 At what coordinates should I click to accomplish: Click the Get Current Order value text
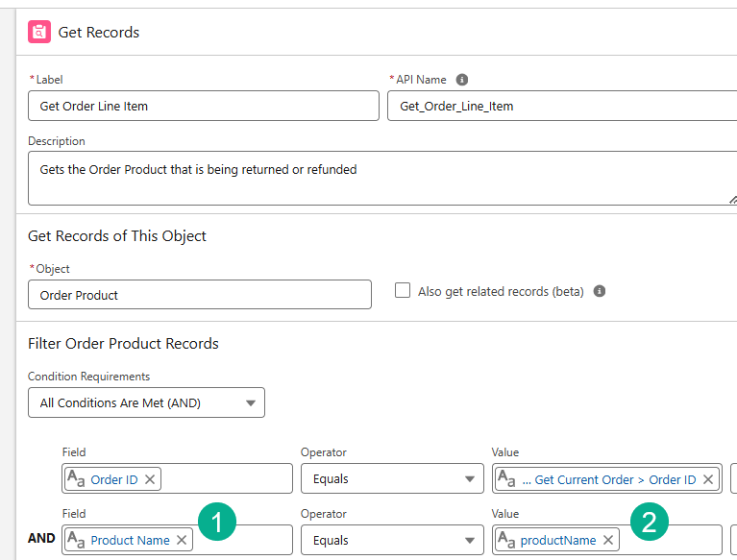tap(615, 479)
